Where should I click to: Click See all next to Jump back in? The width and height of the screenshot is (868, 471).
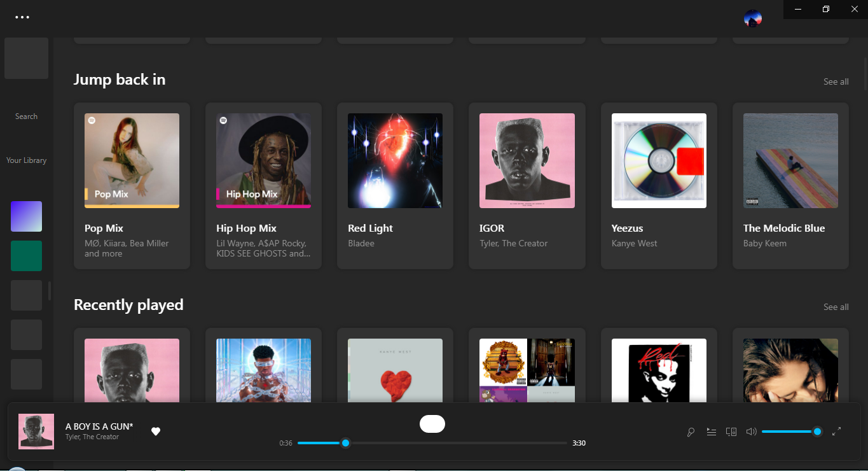836,81
